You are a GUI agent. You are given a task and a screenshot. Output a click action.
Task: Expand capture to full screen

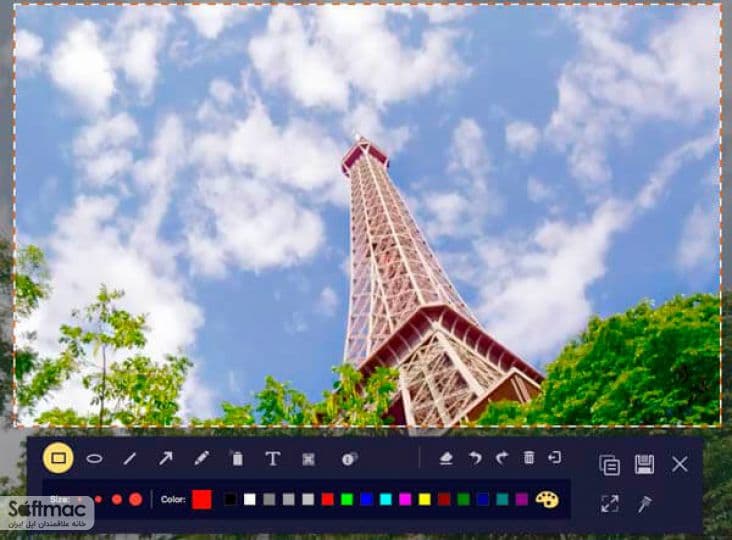pyautogui.click(x=610, y=504)
